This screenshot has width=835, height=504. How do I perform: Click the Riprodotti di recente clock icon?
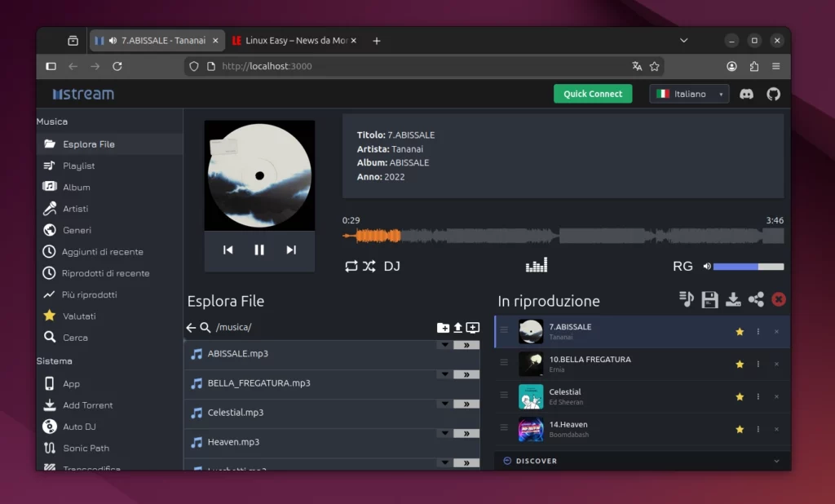coord(49,272)
